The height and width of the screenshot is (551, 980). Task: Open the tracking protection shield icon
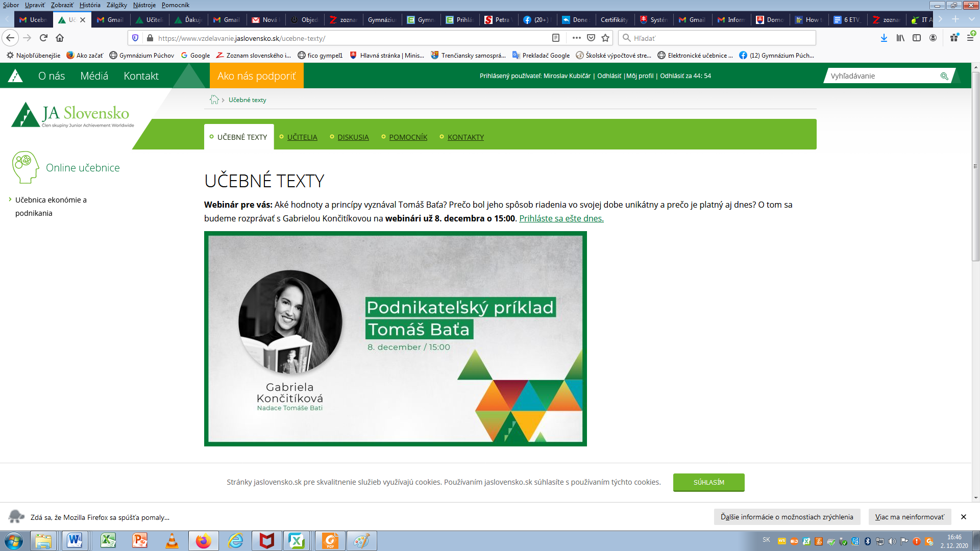135,38
